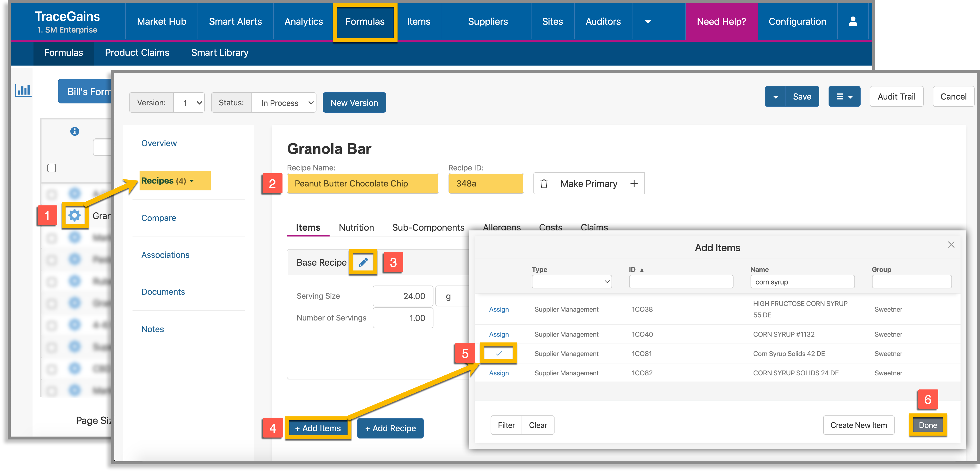Open Notes in the side menu
This screenshot has width=980, height=472.
point(153,329)
